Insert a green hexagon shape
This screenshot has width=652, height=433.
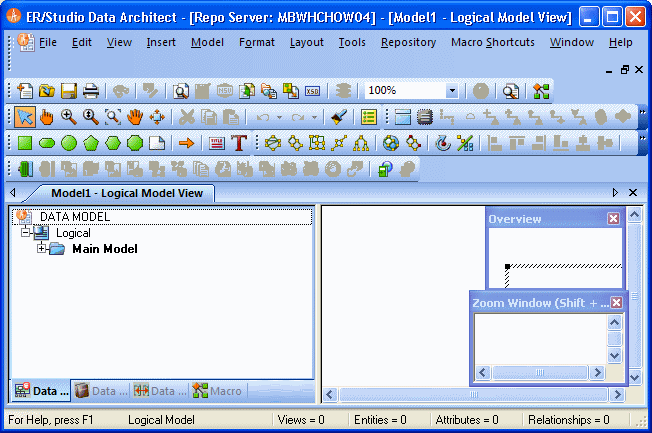(113, 143)
